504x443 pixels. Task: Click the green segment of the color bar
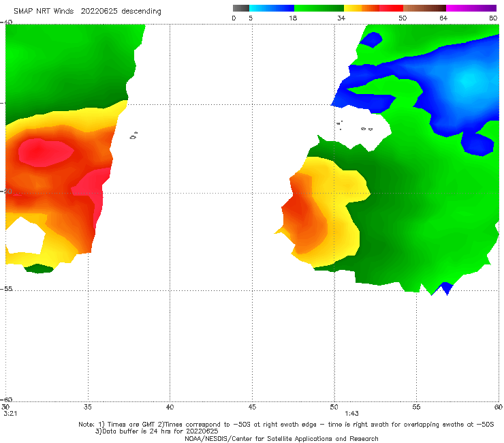coord(319,8)
